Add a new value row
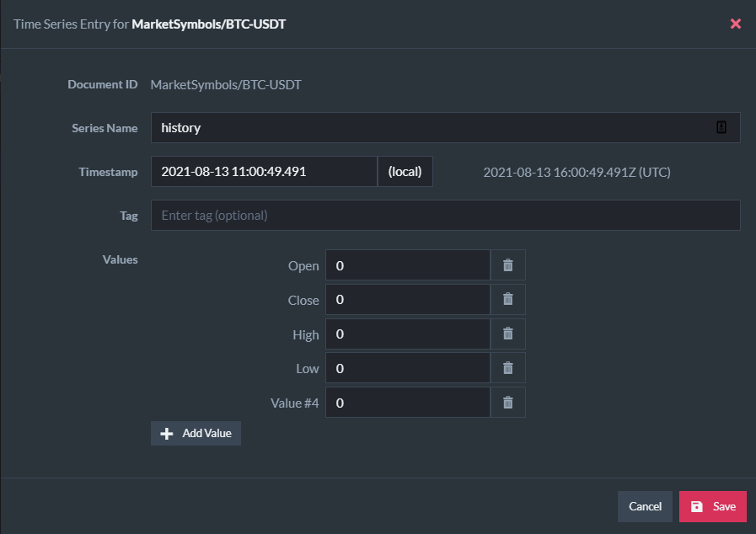Screen dimensions: 756x534 [x=196, y=433]
